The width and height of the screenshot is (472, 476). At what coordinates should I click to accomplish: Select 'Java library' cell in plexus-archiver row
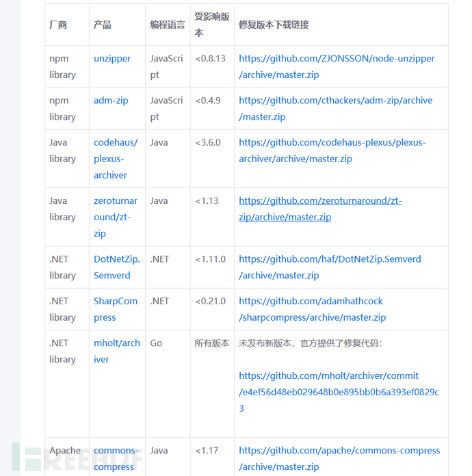pos(62,150)
